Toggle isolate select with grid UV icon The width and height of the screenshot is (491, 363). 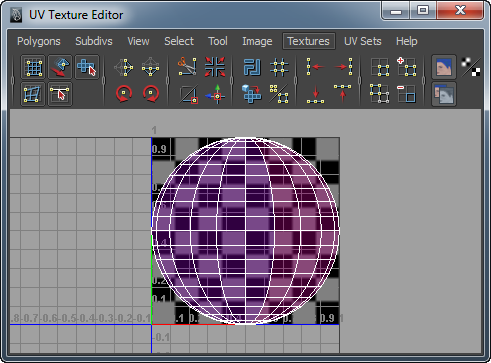point(380,67)
